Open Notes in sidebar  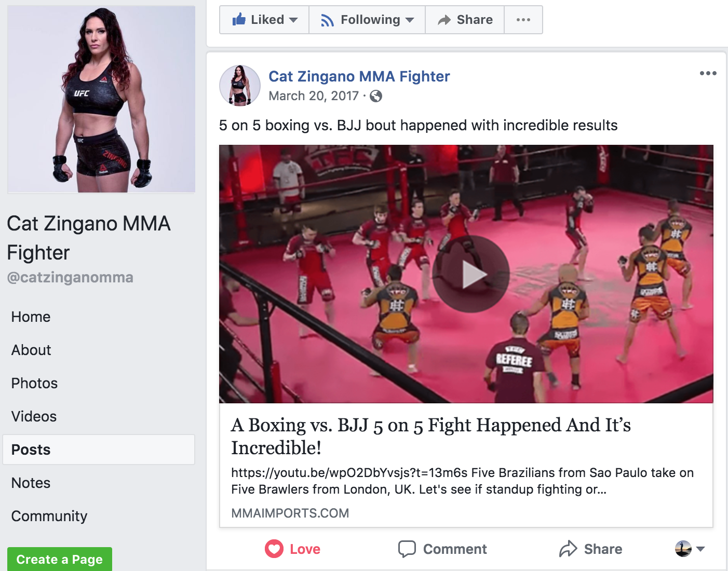tap(31, 483)
